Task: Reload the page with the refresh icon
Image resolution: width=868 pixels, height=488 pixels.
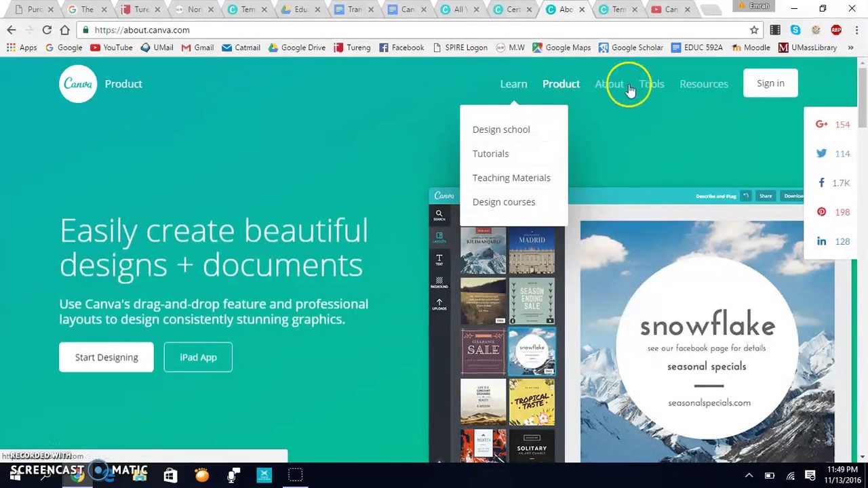Action: 47,30
